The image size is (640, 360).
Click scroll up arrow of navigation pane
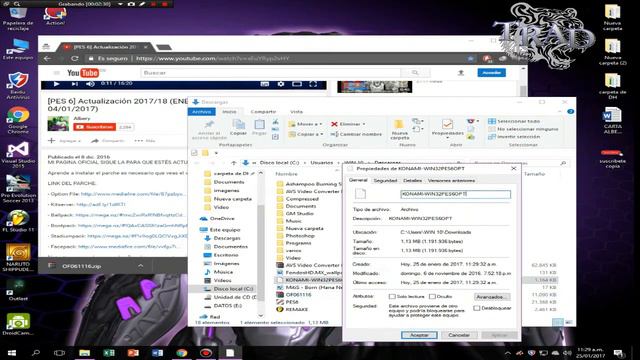click(260, 173)
